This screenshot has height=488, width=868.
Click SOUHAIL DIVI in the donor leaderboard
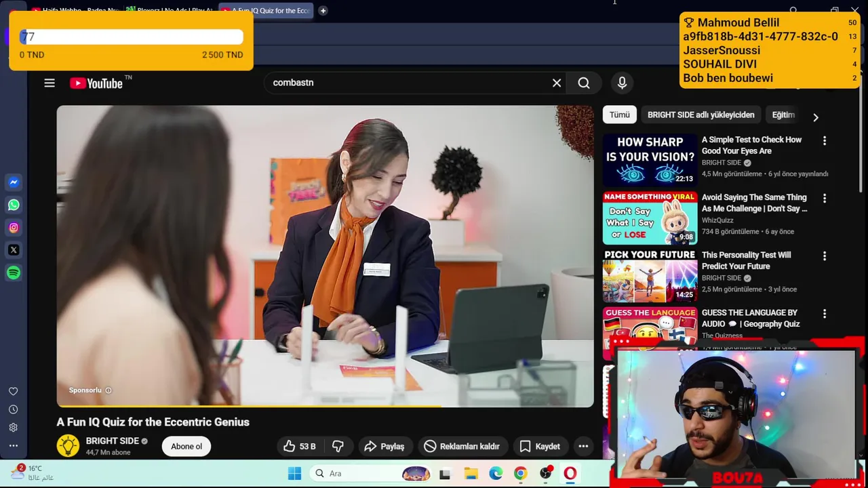[x=719, y=64]
